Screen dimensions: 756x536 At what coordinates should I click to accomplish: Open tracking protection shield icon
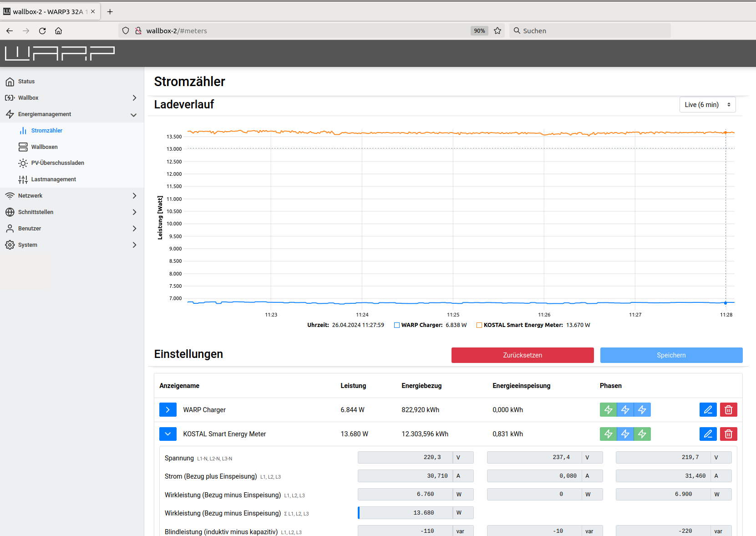pos(126,31)
